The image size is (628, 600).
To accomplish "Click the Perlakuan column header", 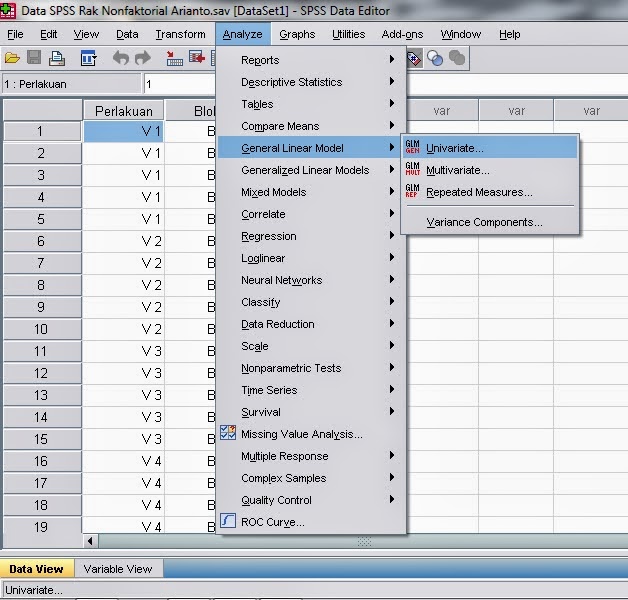I will (123, 111).
